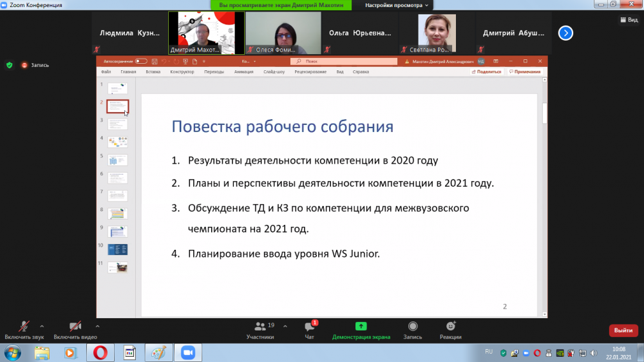Screen dimensions: 644x362
Task: Click the Запись record icon
Action: click(413, 327)
